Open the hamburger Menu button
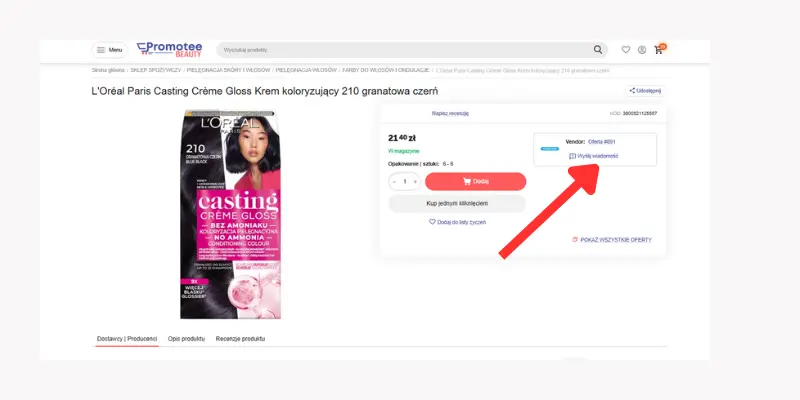The image size is (800, 400). pos(110,50)
